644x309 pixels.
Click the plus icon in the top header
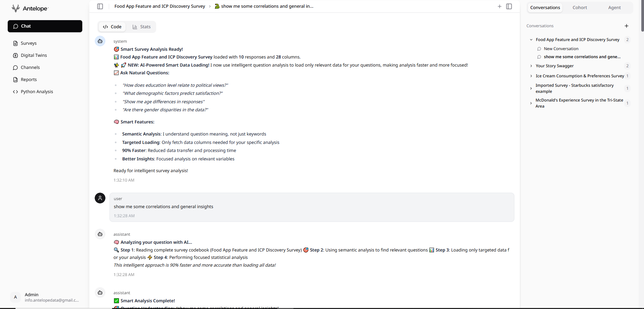(x=500, y=6)
